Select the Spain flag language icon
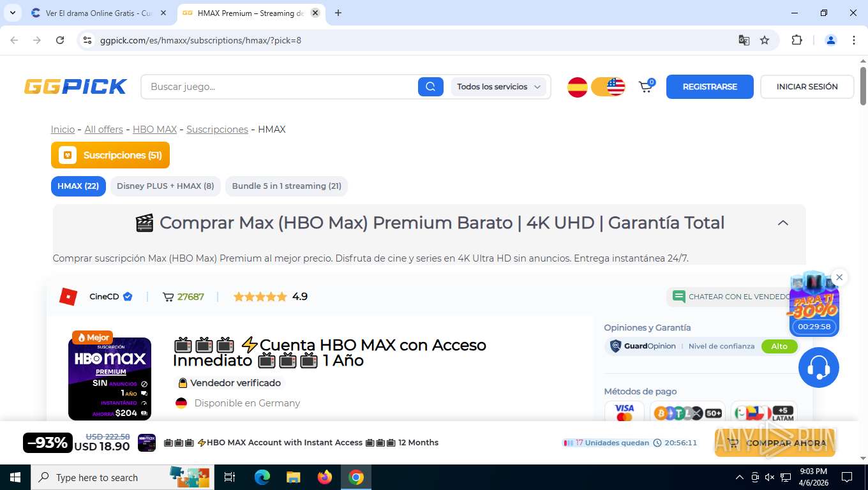The height and width of the screenshot is (490, 868). (x=578, y=87)
